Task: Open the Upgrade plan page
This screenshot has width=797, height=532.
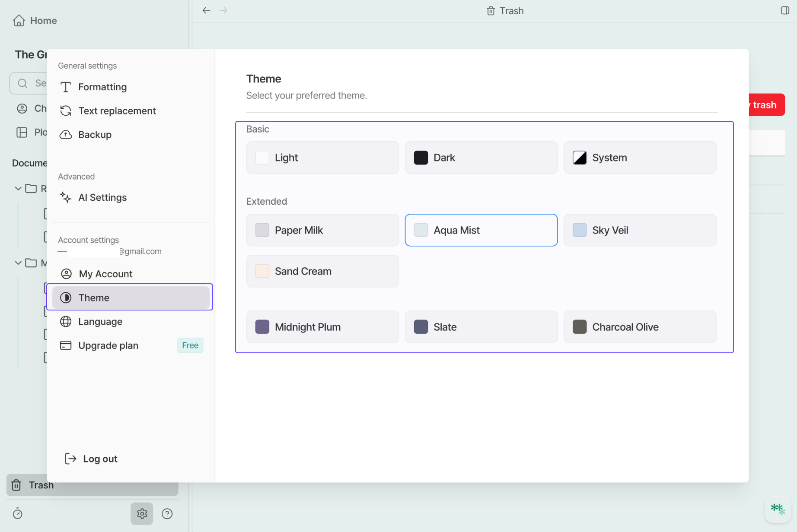Action: (x=131, y=345)
